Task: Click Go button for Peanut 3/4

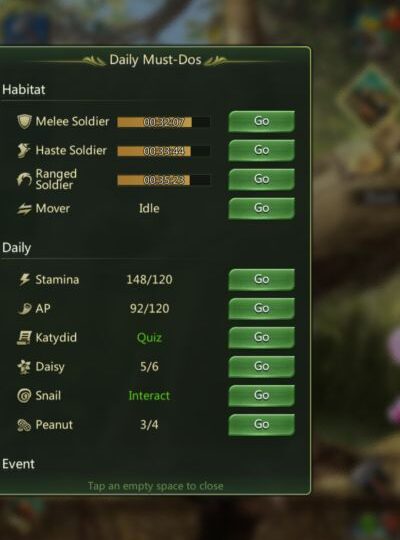Action: pyautogui.click(x=261, y=425)
